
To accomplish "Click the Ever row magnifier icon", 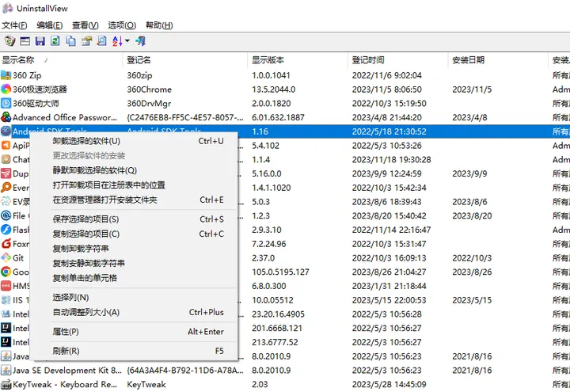I will 6,188.
